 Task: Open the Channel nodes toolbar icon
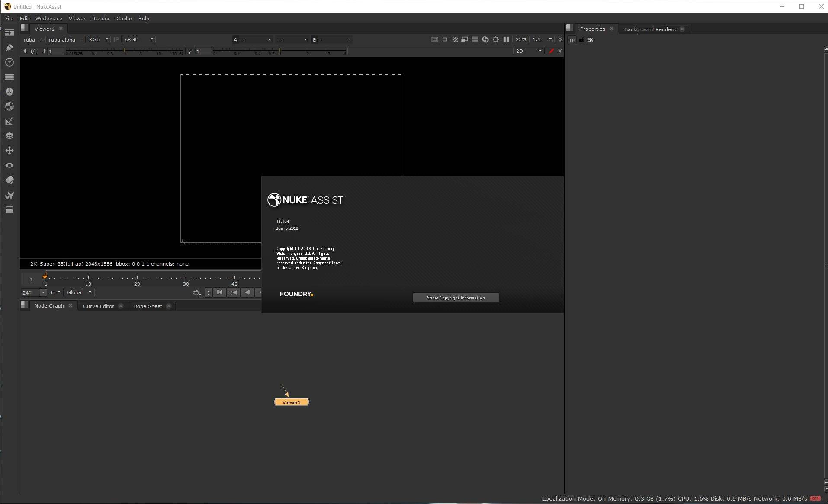(10, 77)
